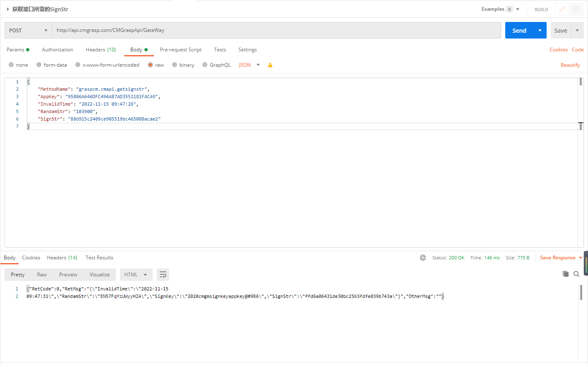Select the binary body option
Viewport: 588px width, 365px height.
click(x=175, y=65)
